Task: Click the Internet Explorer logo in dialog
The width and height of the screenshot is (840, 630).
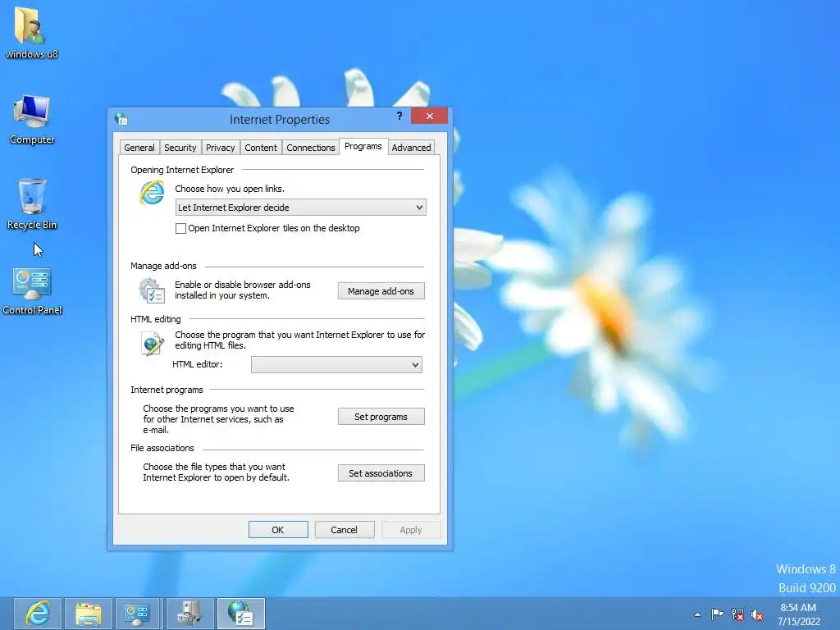Action: [x=152, y=193]
